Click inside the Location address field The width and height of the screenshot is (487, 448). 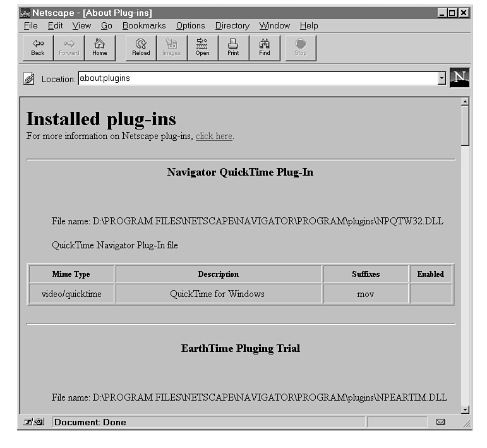tap(253, 78)
